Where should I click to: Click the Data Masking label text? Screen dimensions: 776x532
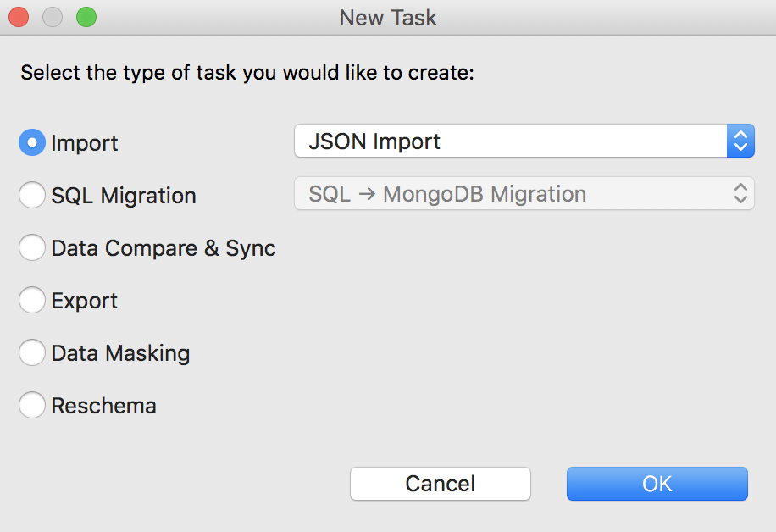coord(121,353)
